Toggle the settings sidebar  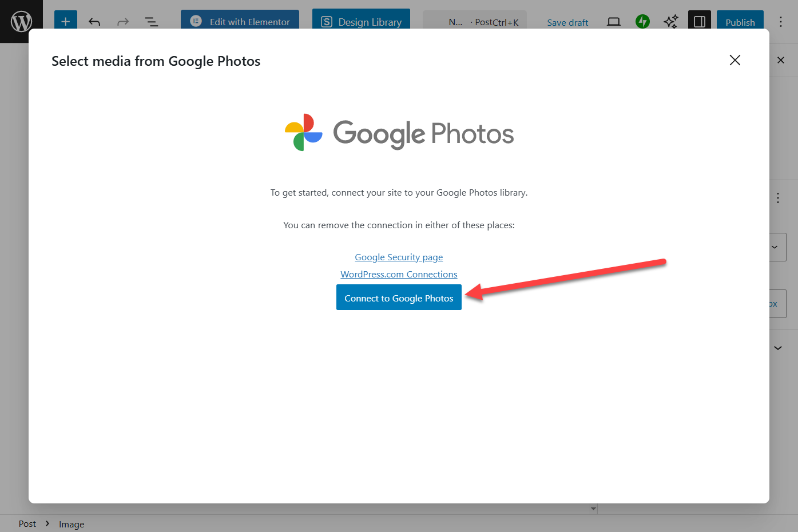(700, 22)
